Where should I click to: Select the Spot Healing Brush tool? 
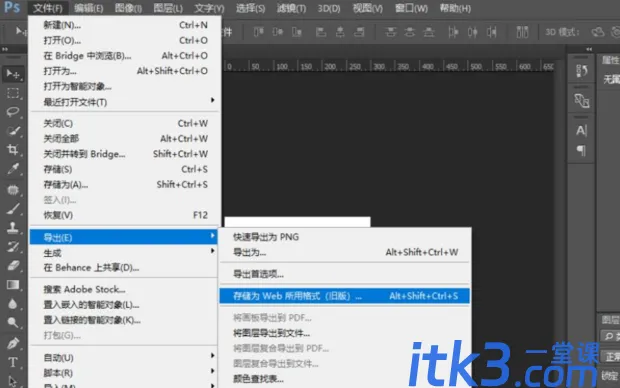point(13,190)
